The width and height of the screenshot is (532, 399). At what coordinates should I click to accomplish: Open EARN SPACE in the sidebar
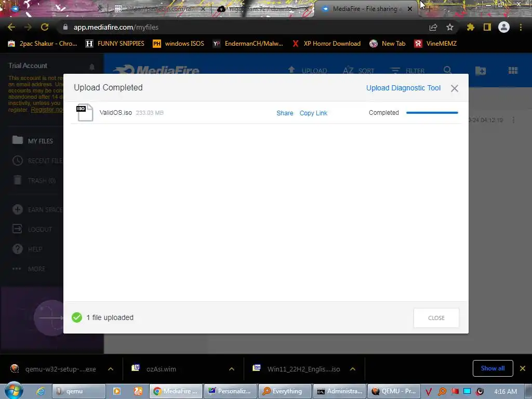click(x=37, y=209)
